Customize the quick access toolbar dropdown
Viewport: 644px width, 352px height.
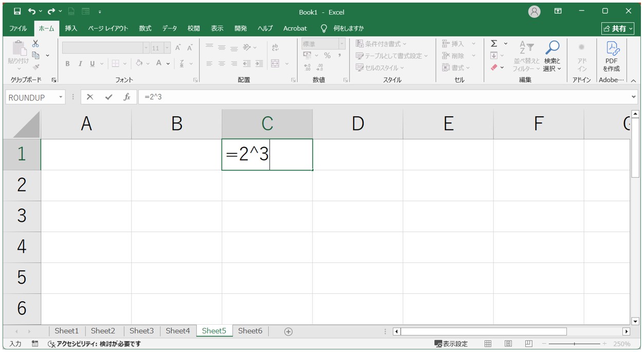(99, 11)
